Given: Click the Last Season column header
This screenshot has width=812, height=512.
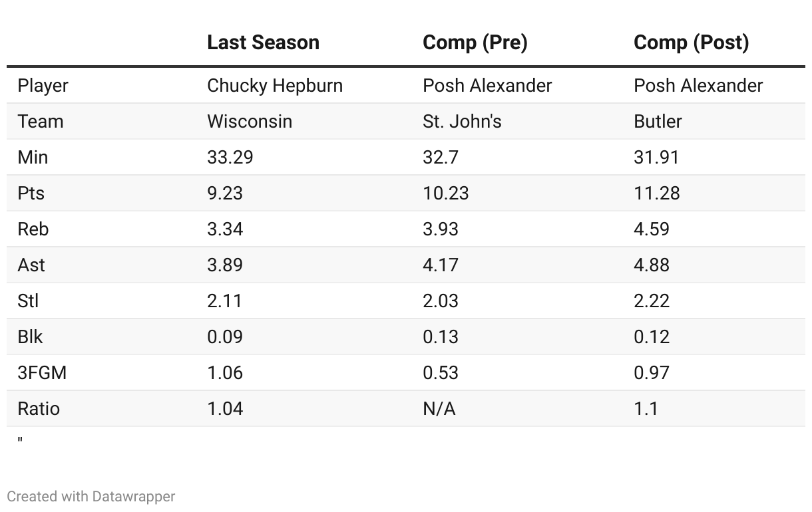Looking at the screenshot, I should 263,43.
